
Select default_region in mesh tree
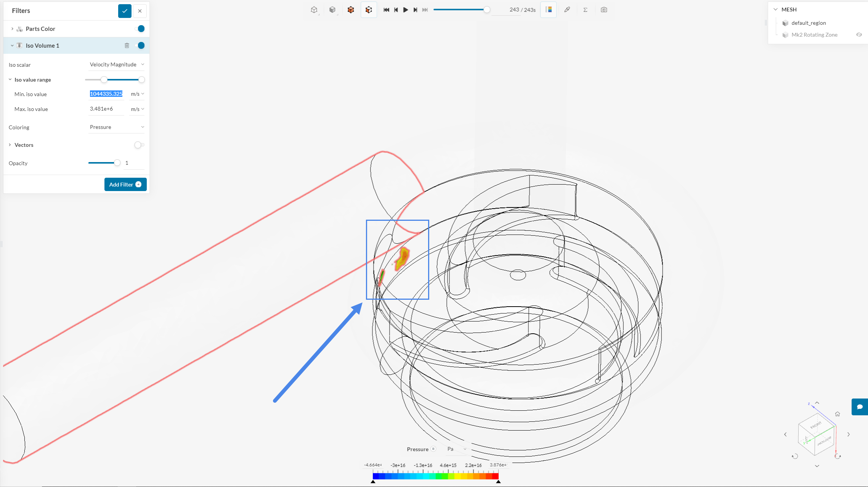click(808, 23)
